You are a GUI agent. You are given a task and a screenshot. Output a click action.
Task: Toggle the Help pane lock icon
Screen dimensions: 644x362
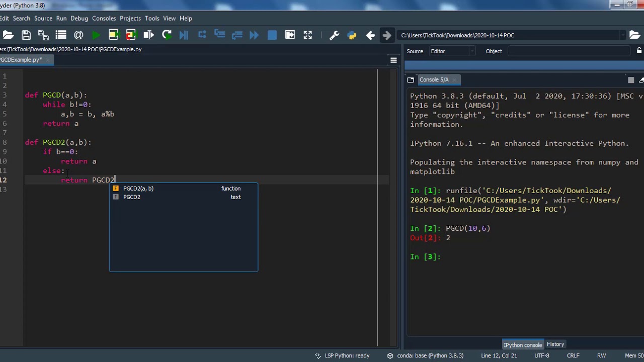(x=639, y=51)
